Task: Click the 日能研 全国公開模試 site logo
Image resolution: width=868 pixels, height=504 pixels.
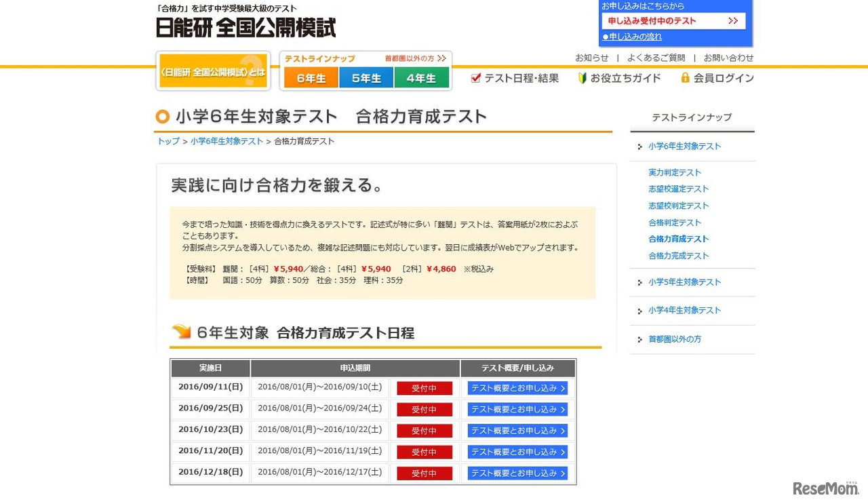Action: (x=245, y=28)
